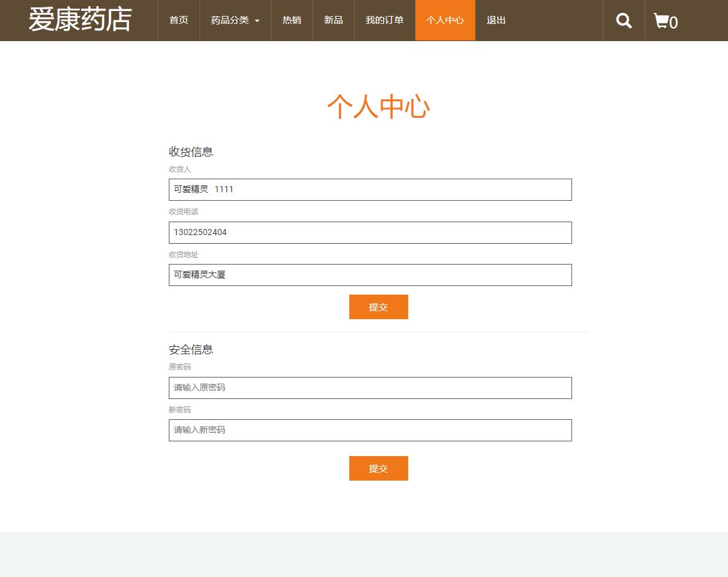The width and height of the screenshot is (728, 577).
Task: Switch to the 首页 menu item
Action: pyautogui.click(x=179, y=20)
